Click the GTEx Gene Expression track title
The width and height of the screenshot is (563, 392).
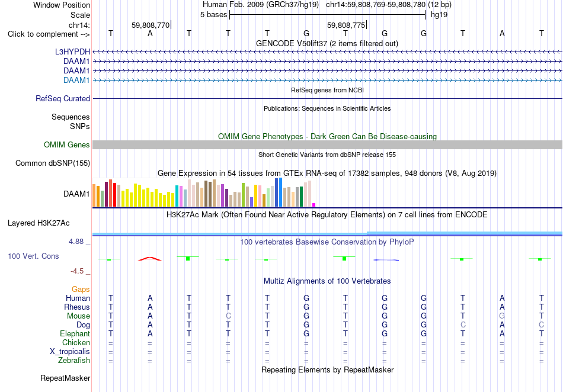327,173
